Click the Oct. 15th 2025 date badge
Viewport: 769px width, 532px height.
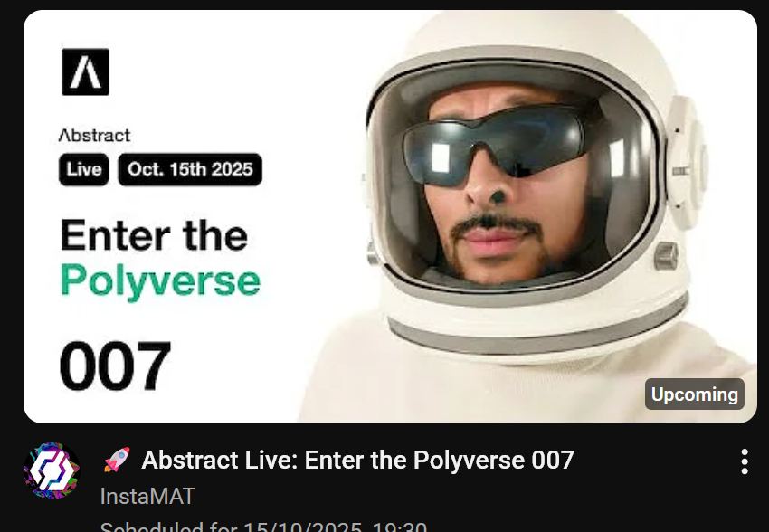pos(190,170)
